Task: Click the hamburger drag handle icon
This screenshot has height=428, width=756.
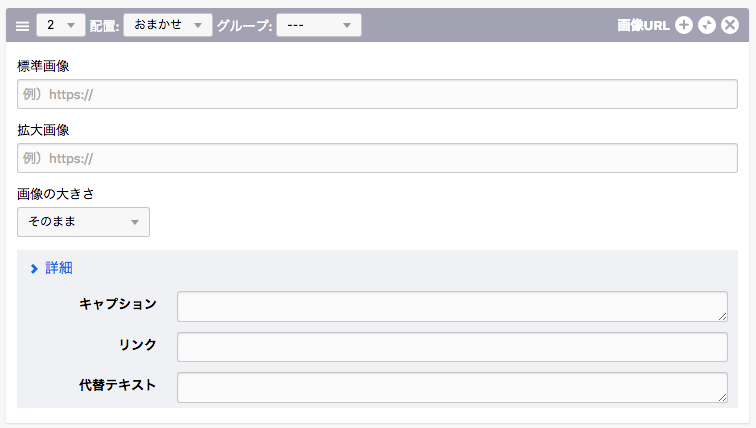Action: click(x=22, y=26)
